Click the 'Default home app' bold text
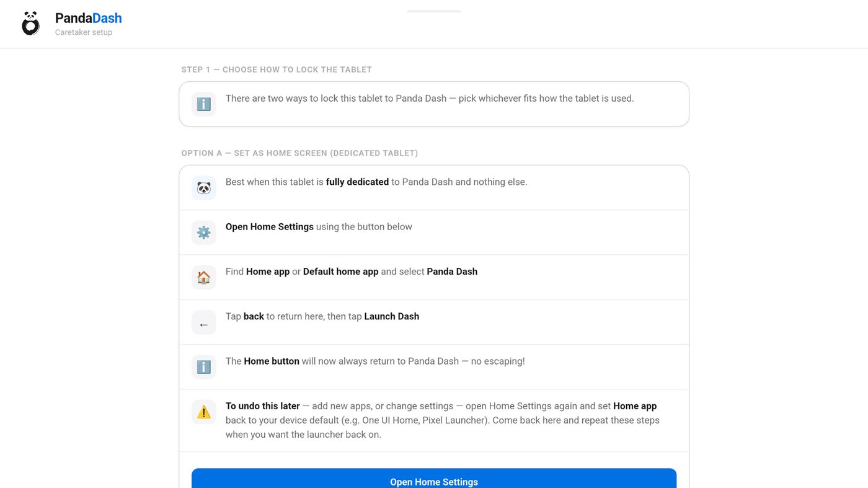 point(340,271)
